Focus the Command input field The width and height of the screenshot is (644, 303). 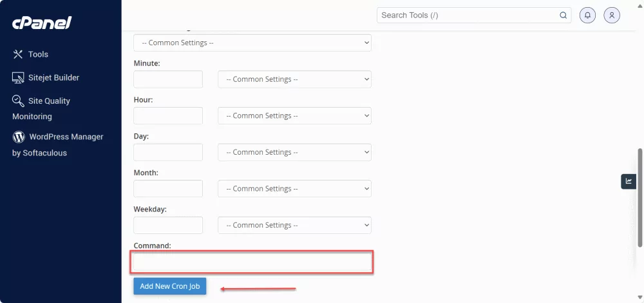click(252, 262)
